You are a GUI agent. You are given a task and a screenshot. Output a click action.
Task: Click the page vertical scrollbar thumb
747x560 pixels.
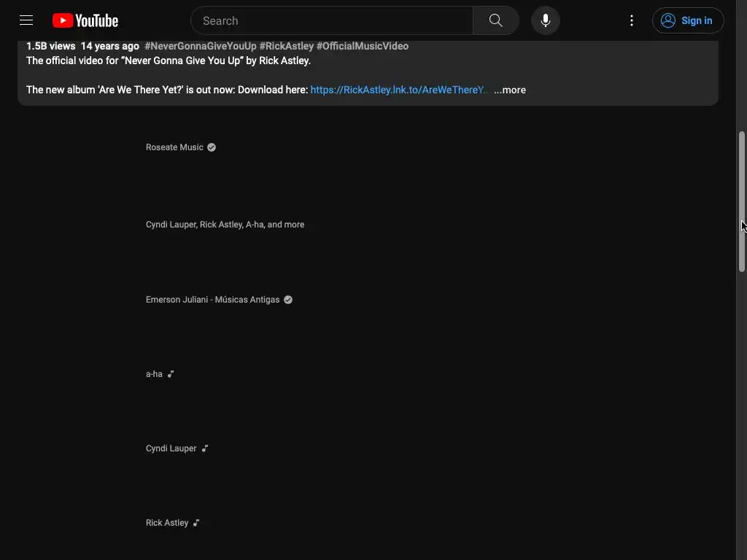[x=742, y=201]
